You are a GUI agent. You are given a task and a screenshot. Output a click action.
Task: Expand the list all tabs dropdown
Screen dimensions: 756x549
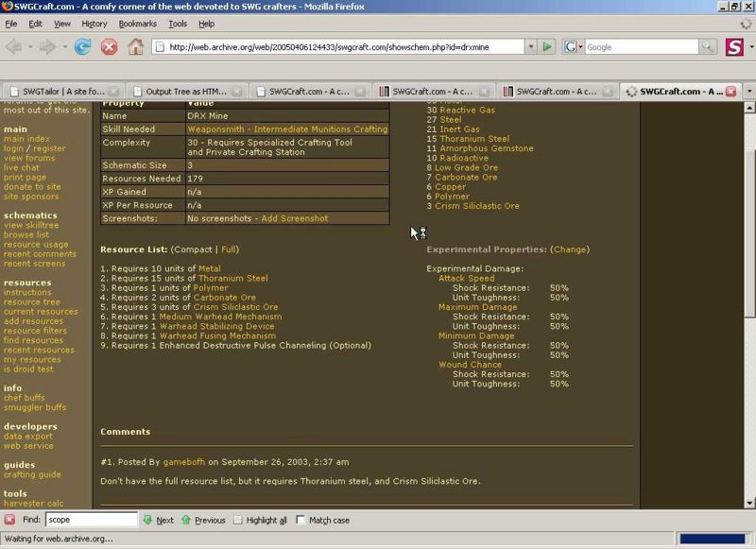[x=748, y=91]
